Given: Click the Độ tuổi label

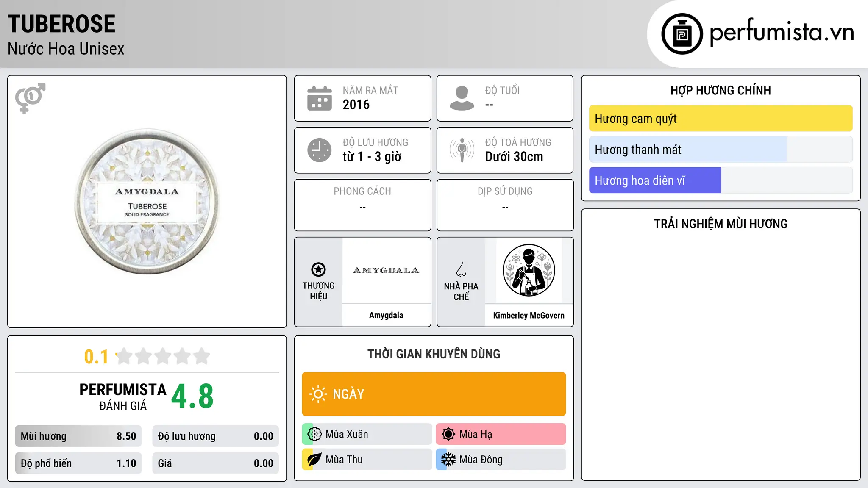Looking at the screenshot, I should [502, 90].
